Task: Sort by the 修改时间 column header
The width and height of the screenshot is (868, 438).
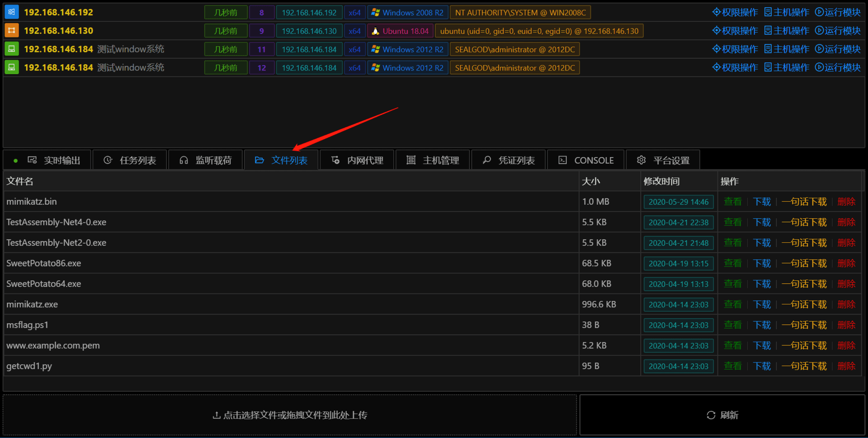Action: (661, 181)
